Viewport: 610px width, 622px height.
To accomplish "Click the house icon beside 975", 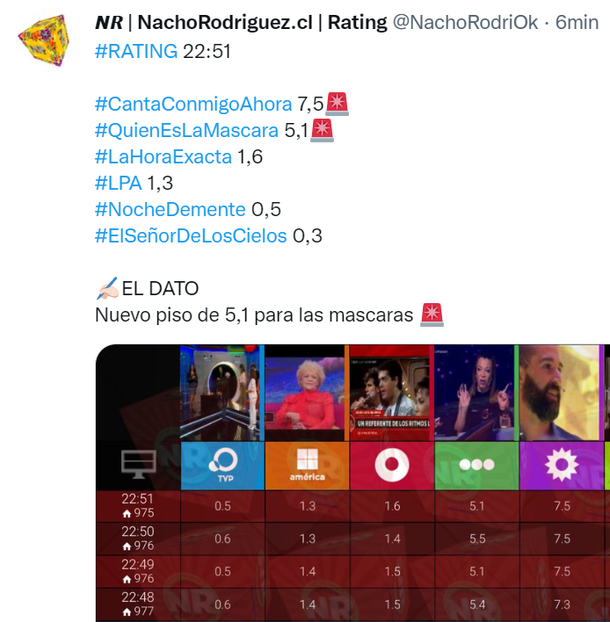I will click(x=127, y=514).
